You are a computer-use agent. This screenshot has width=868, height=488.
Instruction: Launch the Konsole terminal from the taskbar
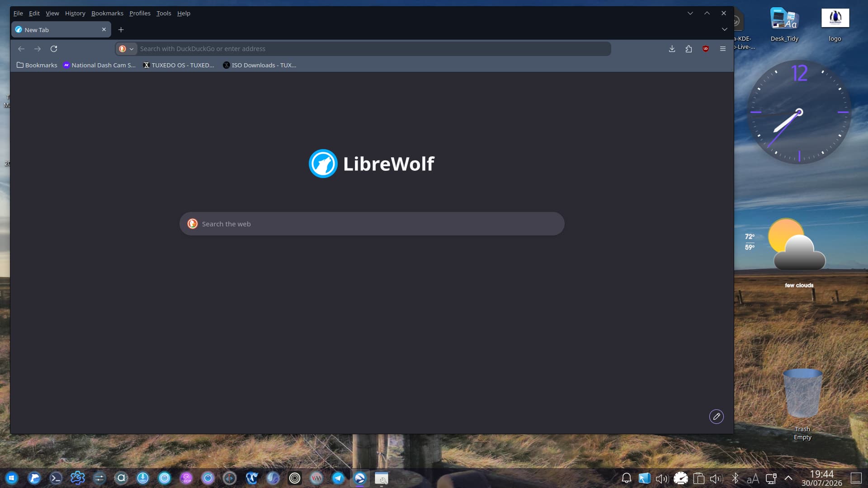click(56, 478)
